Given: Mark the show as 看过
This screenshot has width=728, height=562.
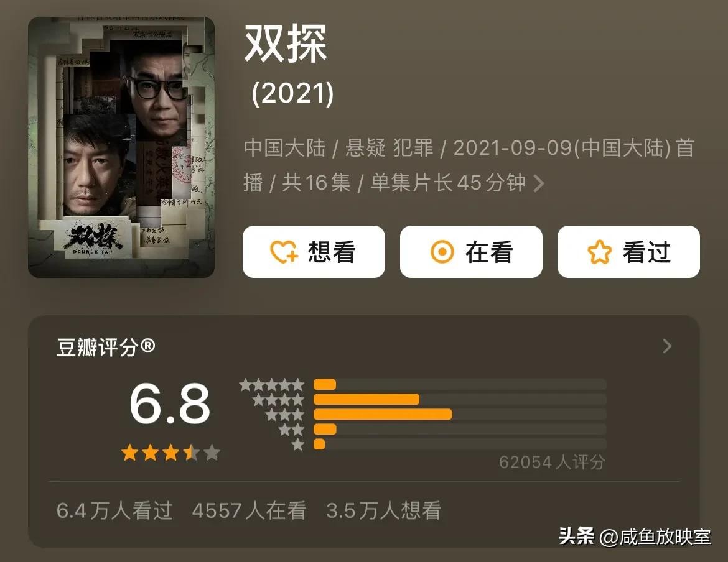Looking at the screenshot, I should point(628,252).
